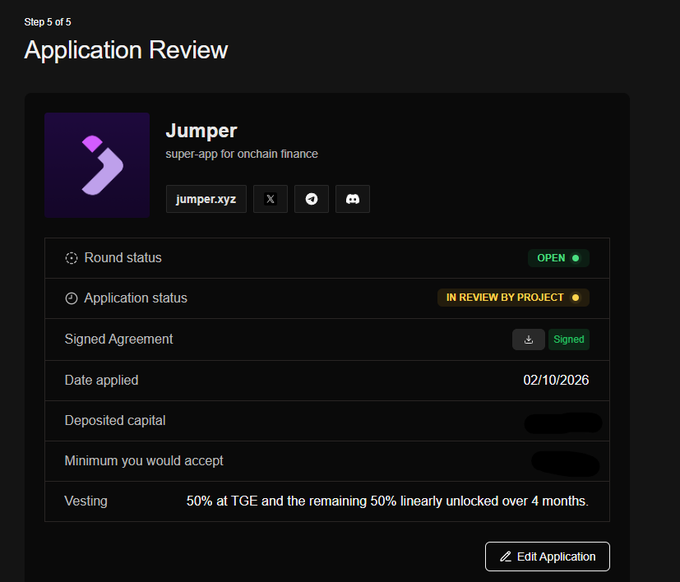Click the '50% at TGE' vesting terms text

(x=387, y=501)
